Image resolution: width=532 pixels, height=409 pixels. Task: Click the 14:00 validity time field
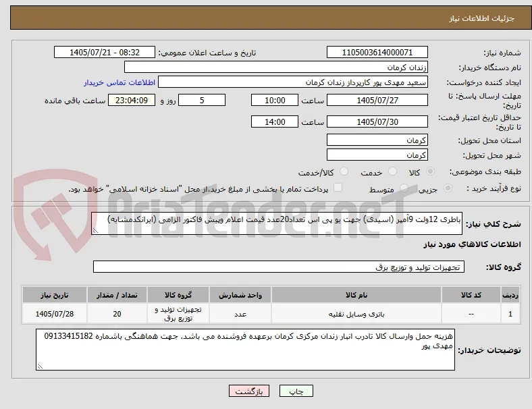tap(275, 121)
